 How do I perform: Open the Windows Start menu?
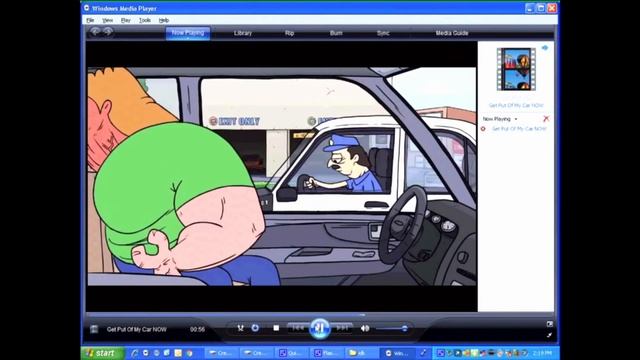click(102, 353)
